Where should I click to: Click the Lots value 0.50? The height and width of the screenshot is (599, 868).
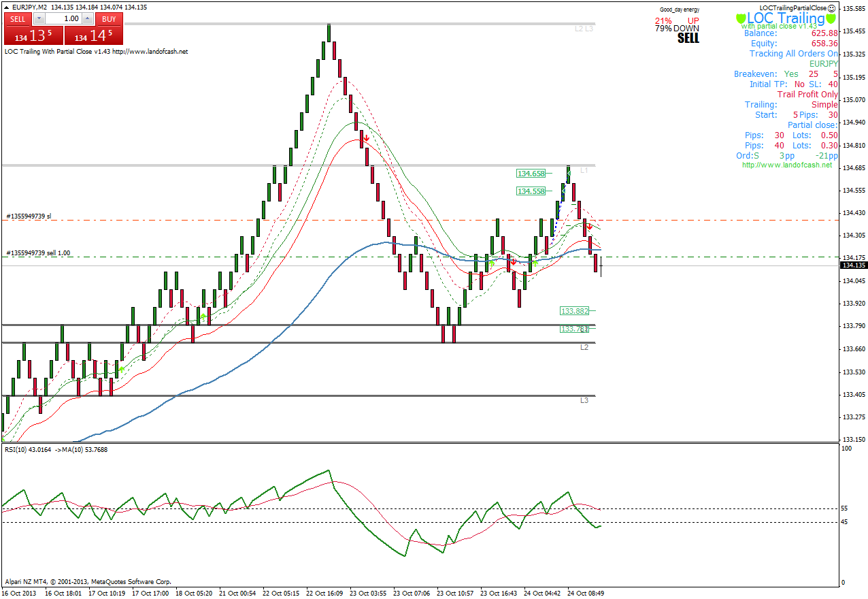[x=829, y=135]
